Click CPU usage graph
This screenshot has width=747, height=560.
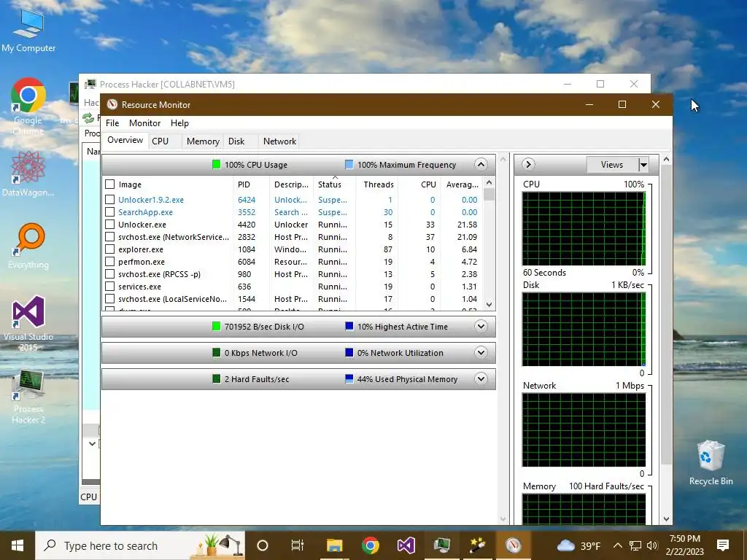tap(584, 228)
